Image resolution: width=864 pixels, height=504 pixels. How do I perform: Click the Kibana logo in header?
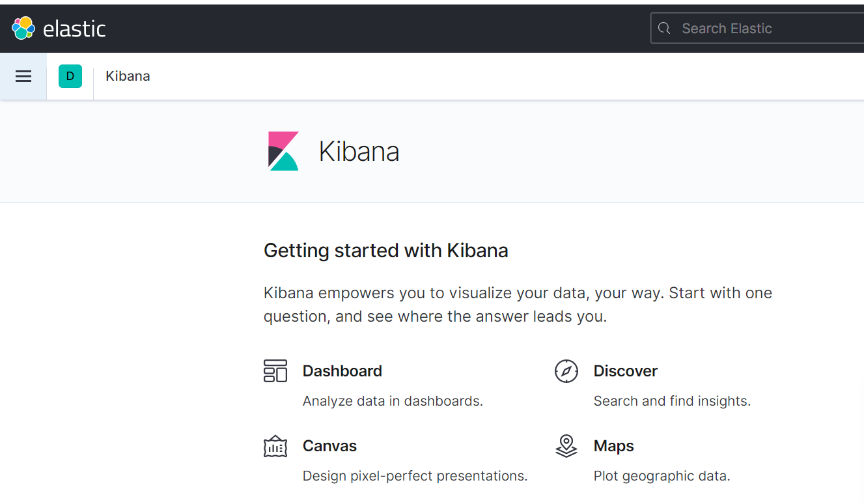click(x=283, y=151)
